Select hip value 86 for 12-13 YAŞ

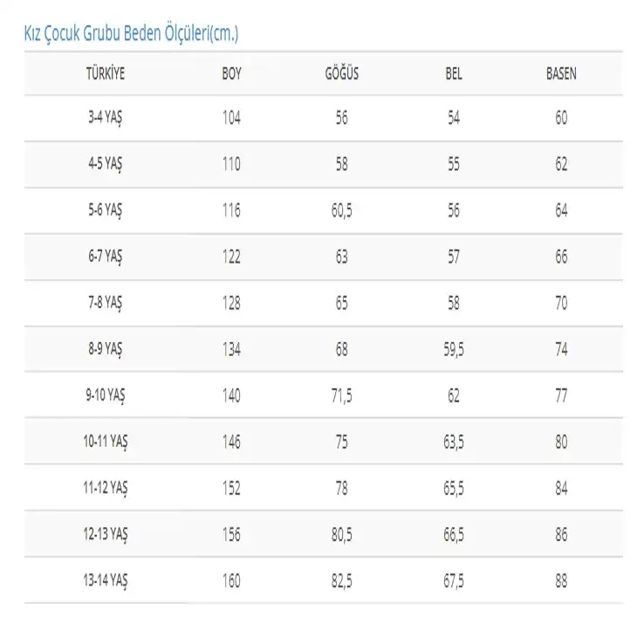[561, 534]
